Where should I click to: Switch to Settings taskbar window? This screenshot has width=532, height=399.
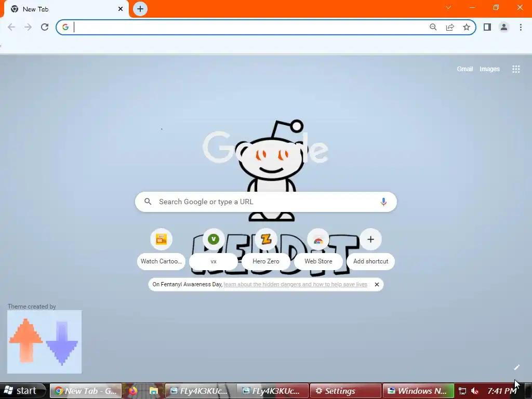[345, 391]
